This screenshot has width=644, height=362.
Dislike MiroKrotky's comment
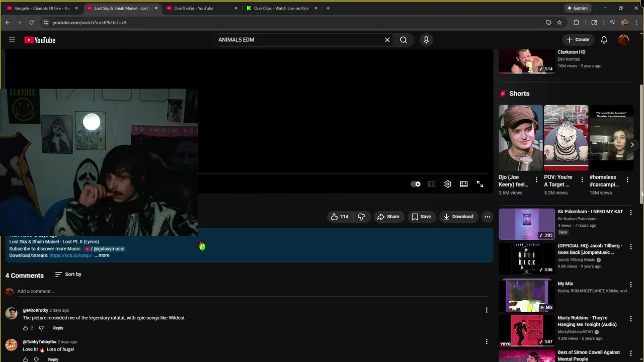[x=41, y=328]
